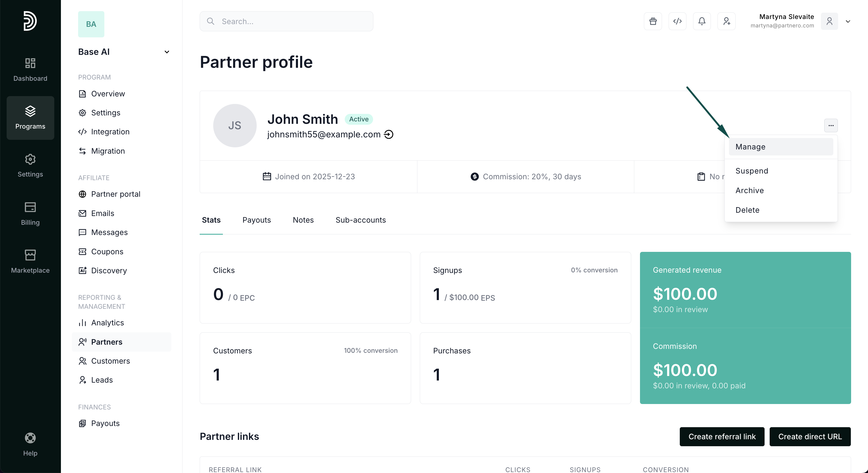Open Marketplace in the left rail
The height and width of the screenshot is (473, 868).
[x=30, y=261]
